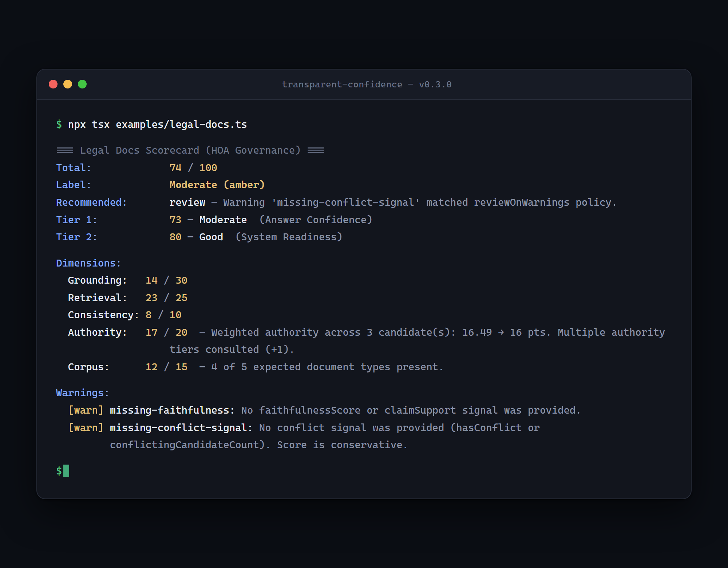
Task: Click the Authority score 17 / 20
Action: 166,332
